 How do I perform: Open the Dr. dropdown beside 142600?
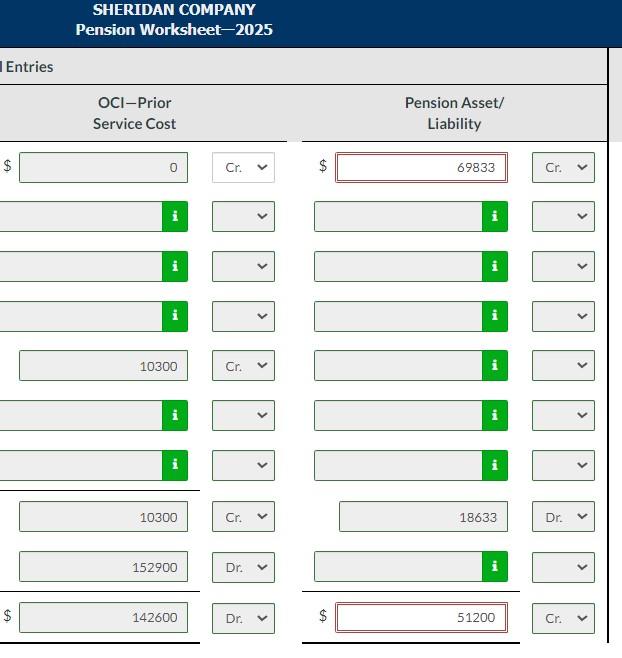tap(243, 618)
